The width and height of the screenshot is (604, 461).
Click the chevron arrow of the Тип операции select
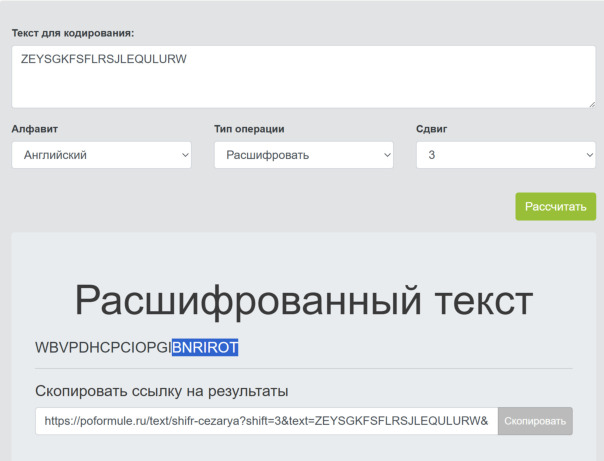(x=386, y=155)
